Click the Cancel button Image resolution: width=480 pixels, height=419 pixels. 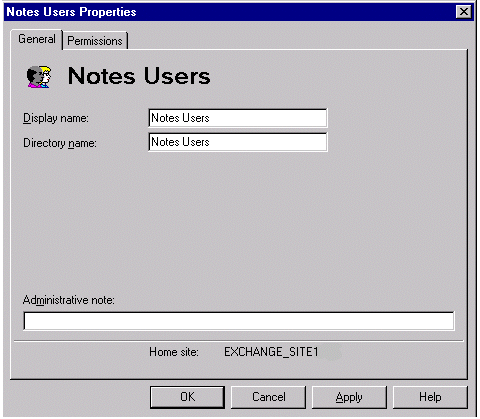(x=268, y=397)
